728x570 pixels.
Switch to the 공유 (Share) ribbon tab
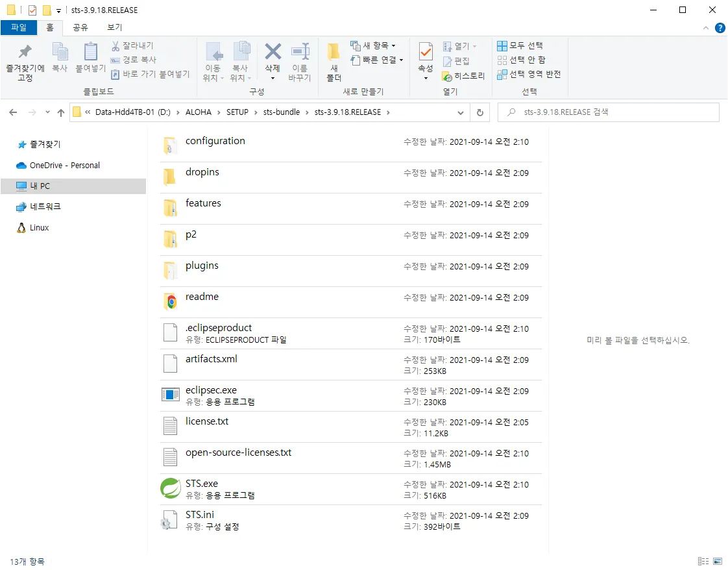tap(80, 27)
